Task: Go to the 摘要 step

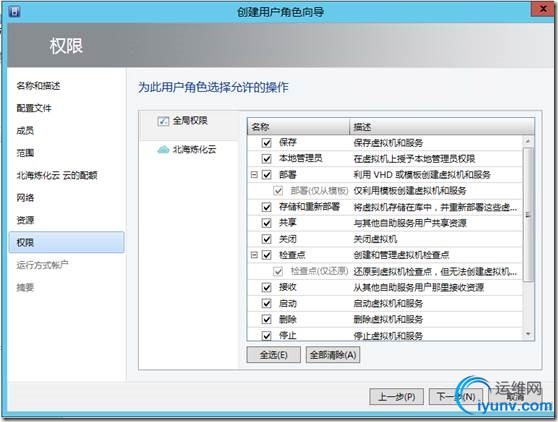Action: click(25, 288)
